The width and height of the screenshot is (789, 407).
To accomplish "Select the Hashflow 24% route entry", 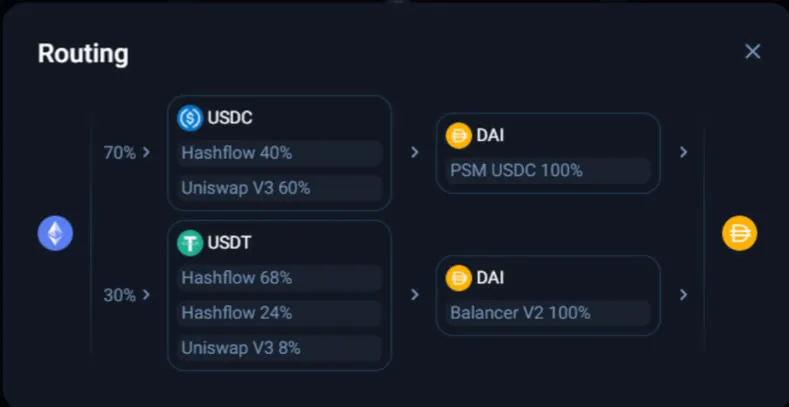I will [280, 313].
